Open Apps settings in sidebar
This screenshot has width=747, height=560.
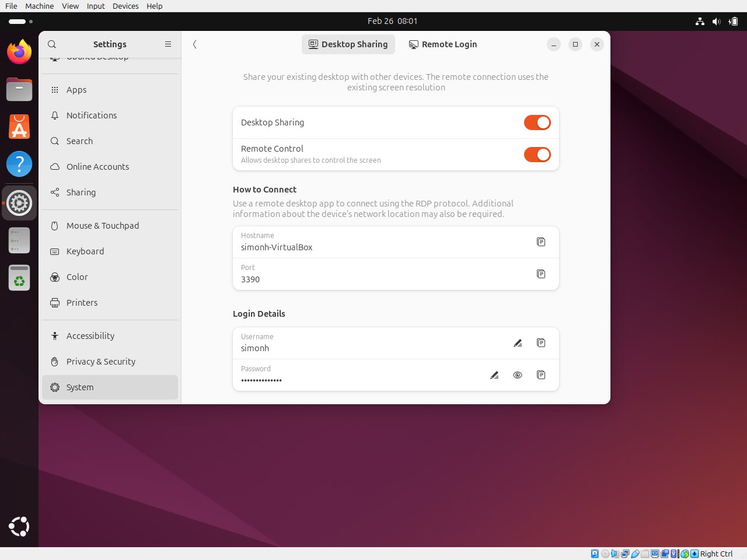tap(110, 90)
